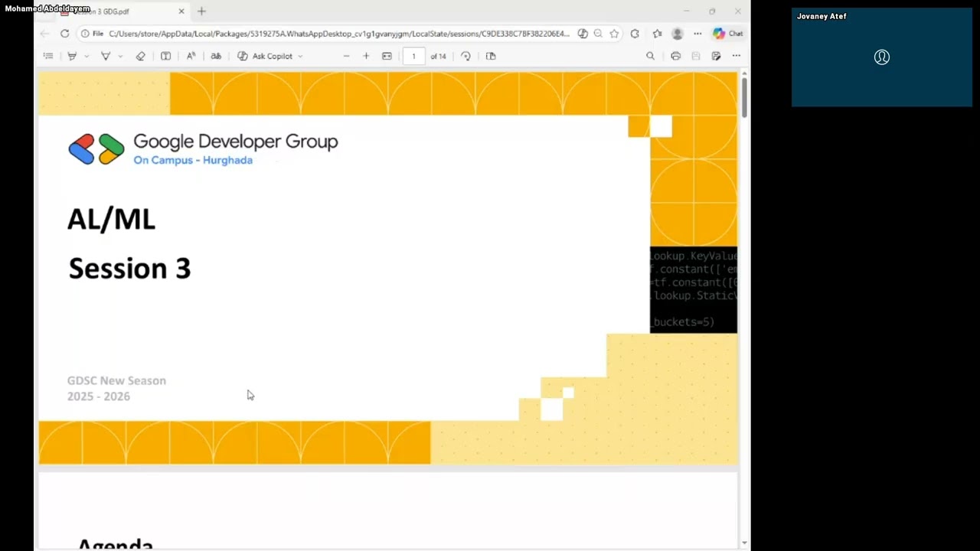Click the page number input field
Image resolution: width=980 pixels, height=551 pixels.
tap(413, 56)
